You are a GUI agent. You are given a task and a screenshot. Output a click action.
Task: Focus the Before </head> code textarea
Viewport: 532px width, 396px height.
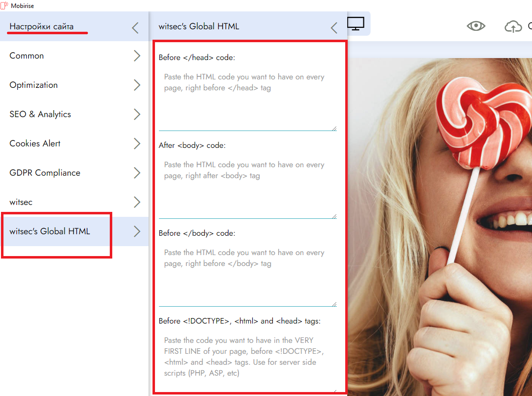coord(248,100)
